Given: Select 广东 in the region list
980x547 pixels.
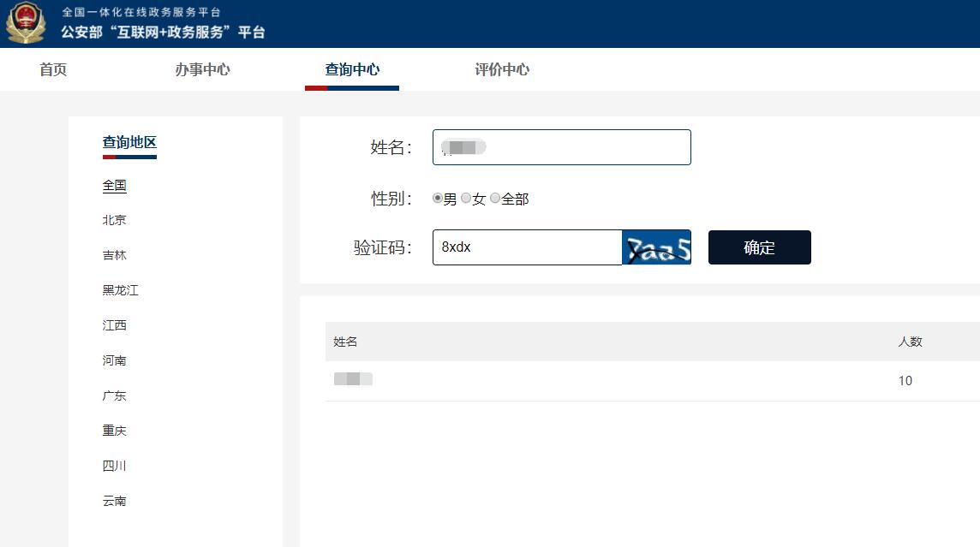Looking at the screenshot, I should click(115, 395).
